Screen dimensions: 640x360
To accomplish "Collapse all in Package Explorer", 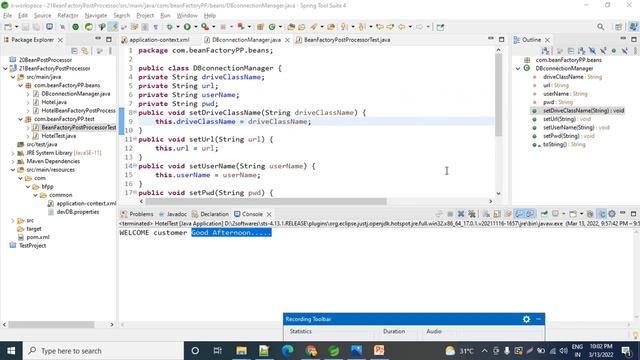I will pos(74,51).
